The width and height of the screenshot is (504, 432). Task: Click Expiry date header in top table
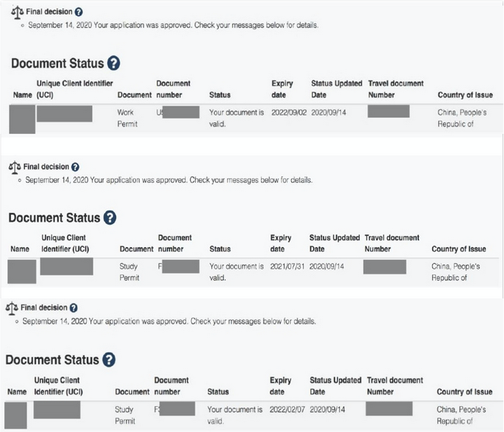pyautogui.click(x=282, y=89)
